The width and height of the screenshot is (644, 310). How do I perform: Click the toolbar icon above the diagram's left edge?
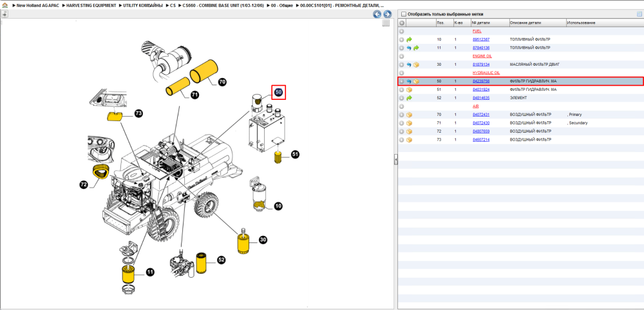(4, 14)
